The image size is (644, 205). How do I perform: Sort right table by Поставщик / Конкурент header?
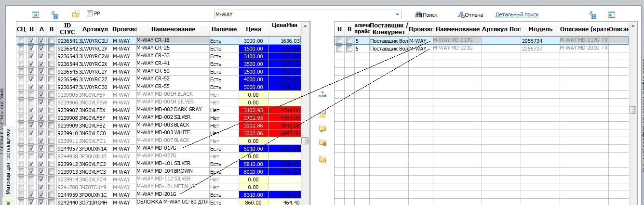(x=388, y=28)
